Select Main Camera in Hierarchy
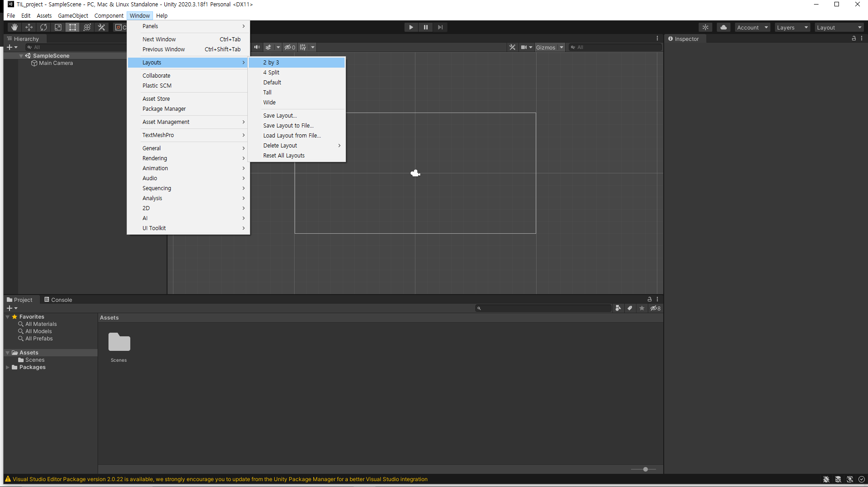The image size is (868, 487). (x=56, y=63)
